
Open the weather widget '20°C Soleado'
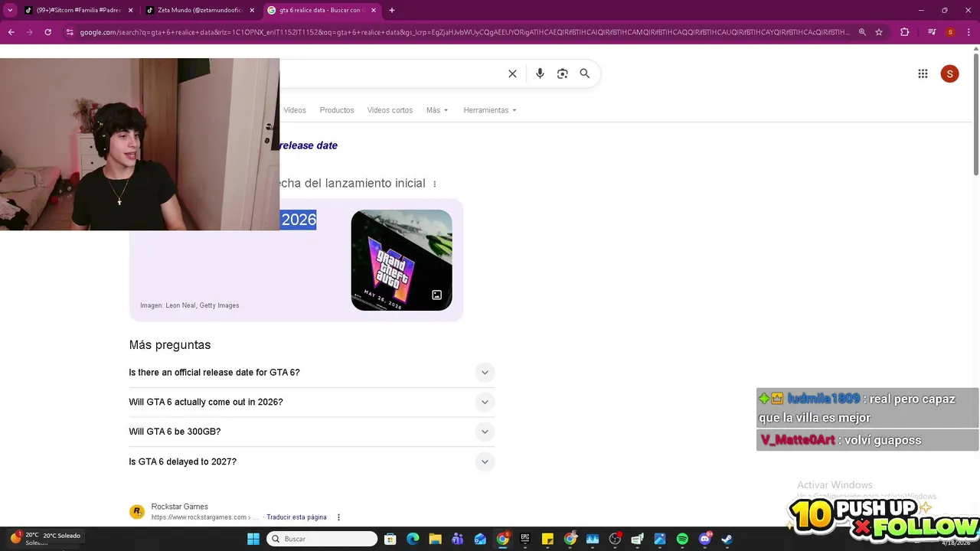(46, 539)
